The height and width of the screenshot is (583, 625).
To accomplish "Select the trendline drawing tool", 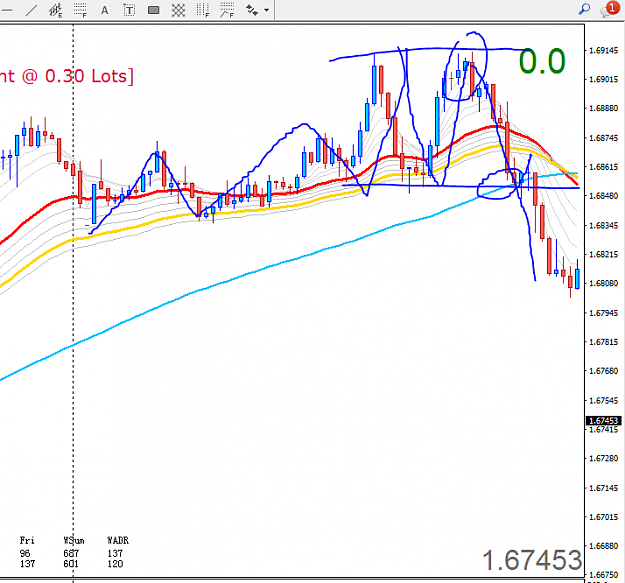I will click(31, 10).
